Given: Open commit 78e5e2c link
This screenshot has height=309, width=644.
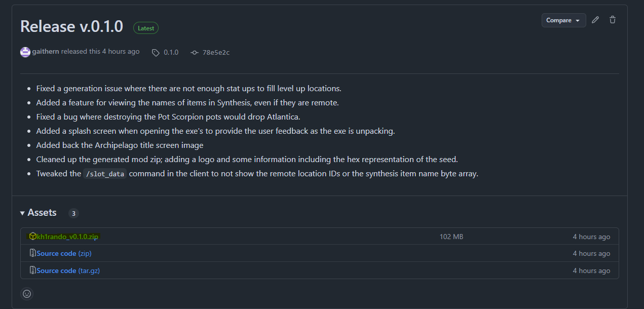Looking at the screenshot, I should pyautogui.click(x=216, y=52).
